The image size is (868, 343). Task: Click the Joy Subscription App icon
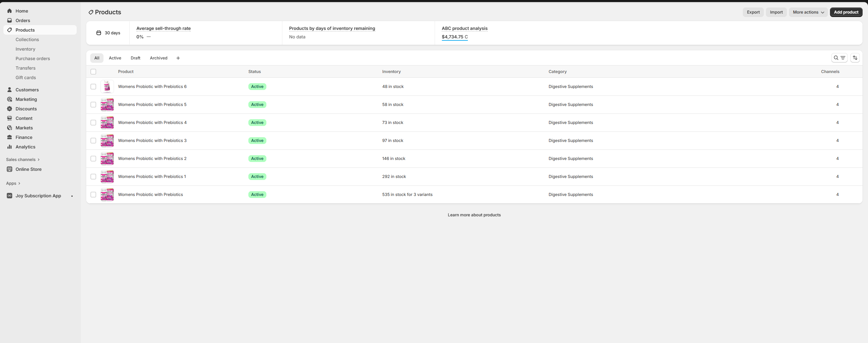tap(10, 196)
